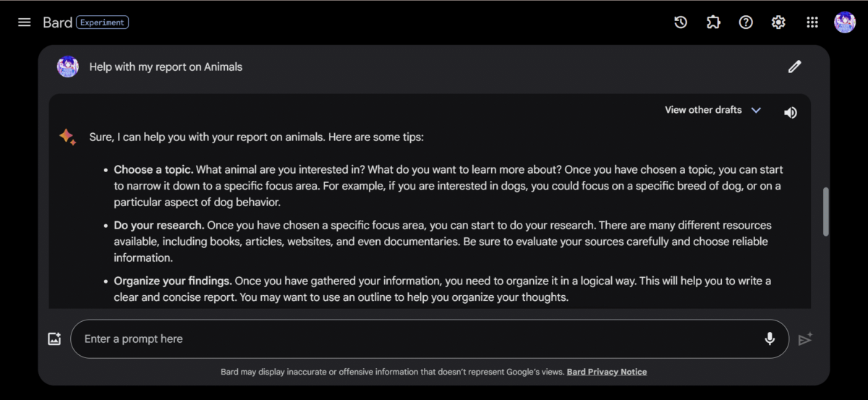Open the extensions puzzle icon
Screen dimensions: 868x400
713,22
